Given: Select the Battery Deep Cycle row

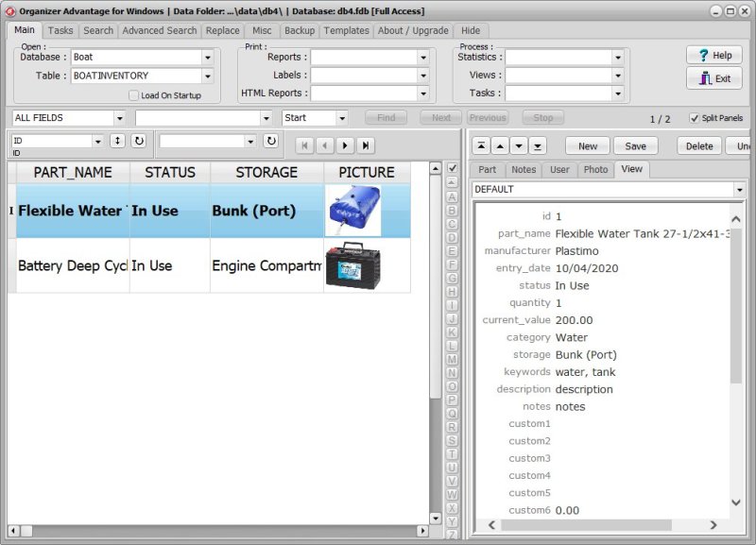Looking at the screenshot, I should [209, 265].
